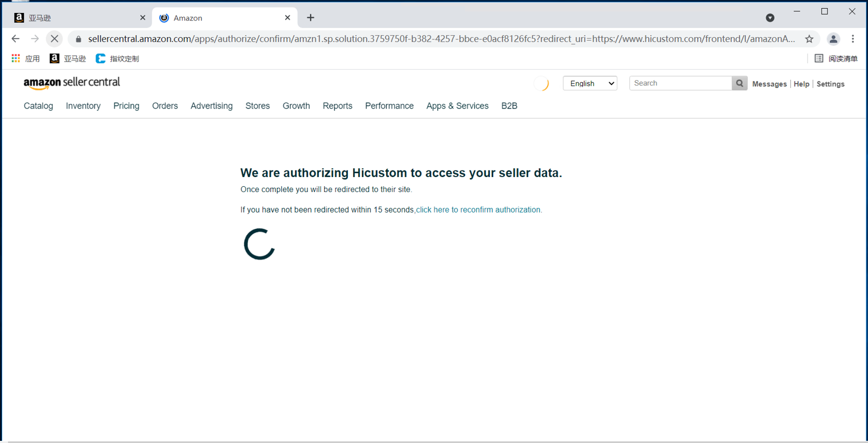Open the Catalog menu
Screen dimensions: 868x443
pos(38,106)
